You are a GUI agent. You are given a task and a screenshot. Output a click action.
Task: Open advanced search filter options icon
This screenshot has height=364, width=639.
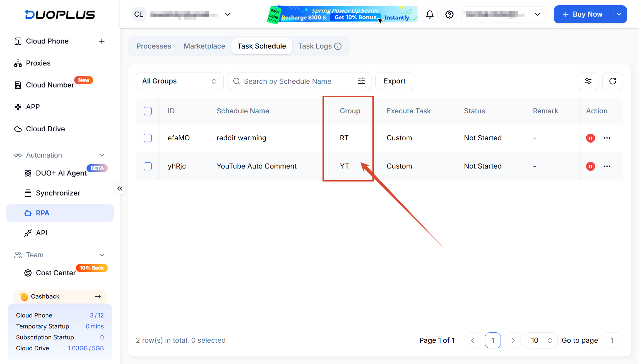tap(361, 81)
